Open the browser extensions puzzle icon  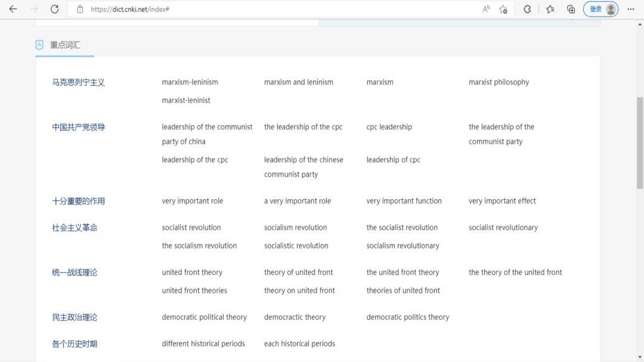527,9
